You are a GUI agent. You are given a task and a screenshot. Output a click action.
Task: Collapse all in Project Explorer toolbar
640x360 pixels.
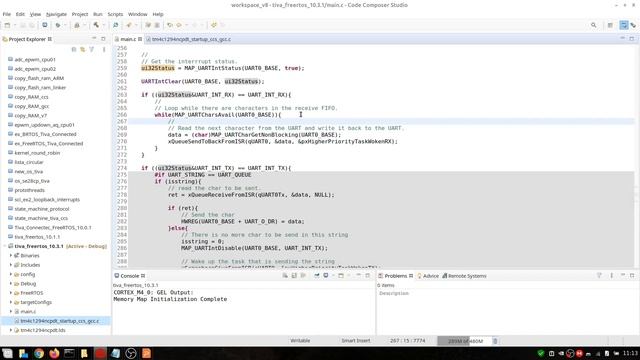tap(74, 49)
